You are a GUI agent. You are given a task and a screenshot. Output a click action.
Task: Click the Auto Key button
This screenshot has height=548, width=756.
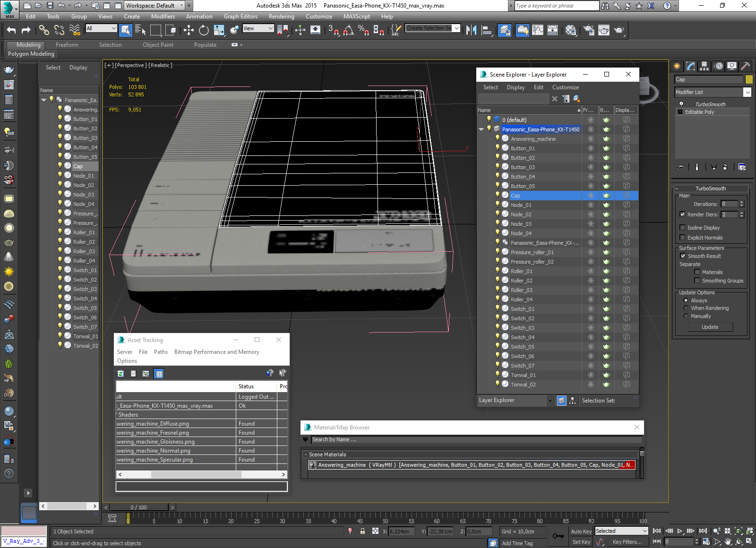[x=581, y=531]
